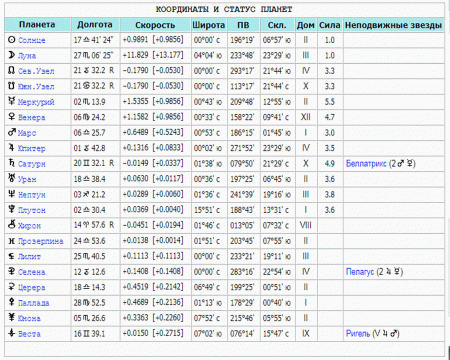The image size is (450, 360).
Task: Open the Южн.Узел link
Action: 36,86
